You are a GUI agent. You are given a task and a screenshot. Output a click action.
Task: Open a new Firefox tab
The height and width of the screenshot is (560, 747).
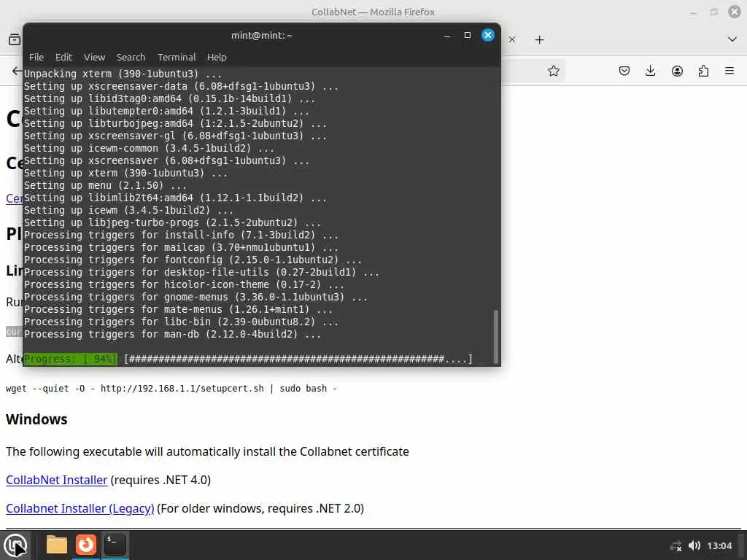click(539, 39)
